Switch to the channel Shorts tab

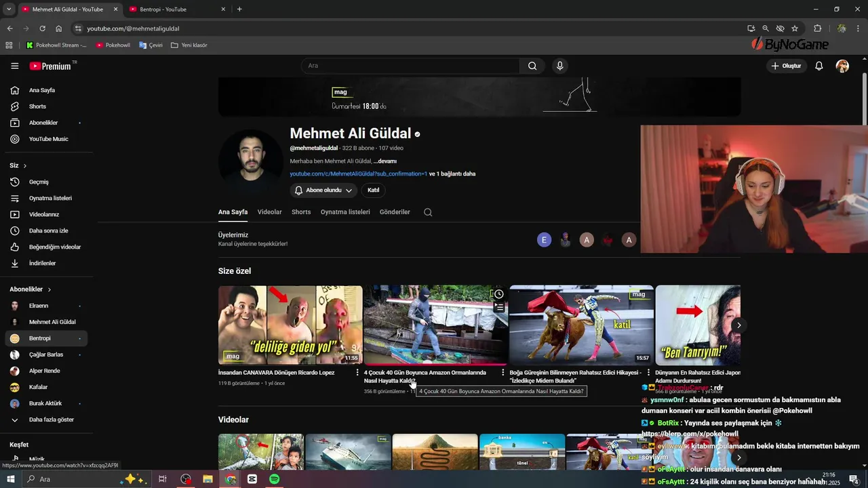pyautogui.click(x=301, y=212)
